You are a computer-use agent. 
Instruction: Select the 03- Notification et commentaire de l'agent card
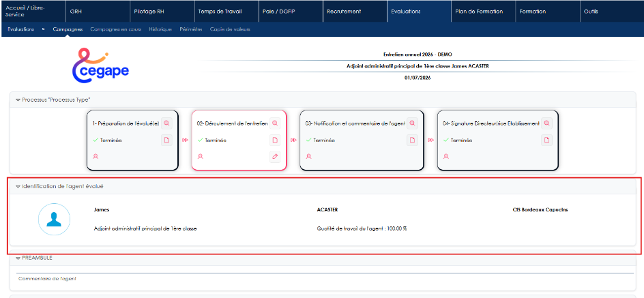point(362,140)
